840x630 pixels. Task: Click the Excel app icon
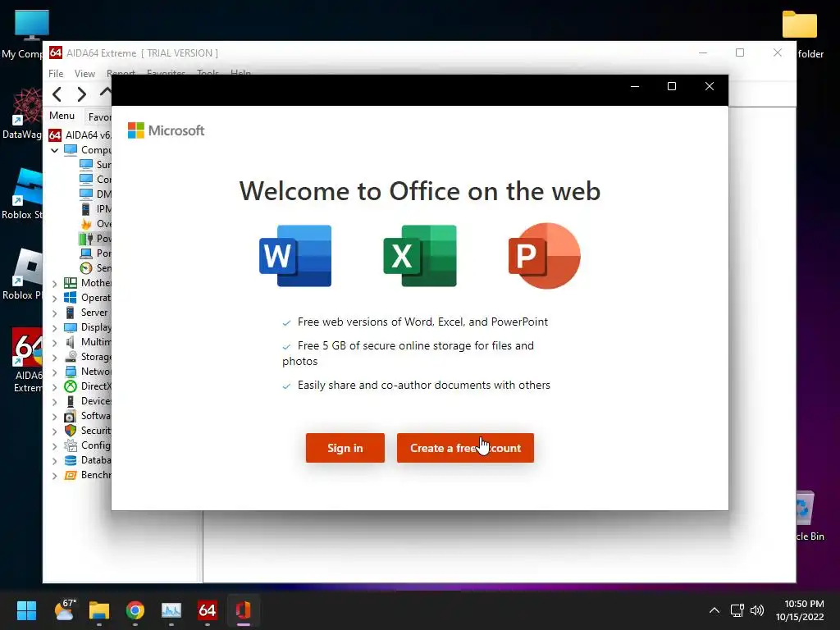pos(420,256)
